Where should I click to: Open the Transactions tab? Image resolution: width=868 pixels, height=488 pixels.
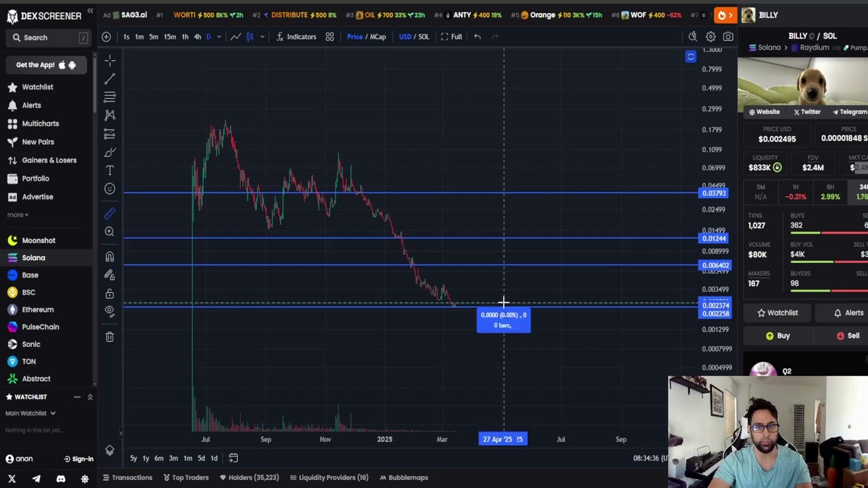tap(127, 478)
